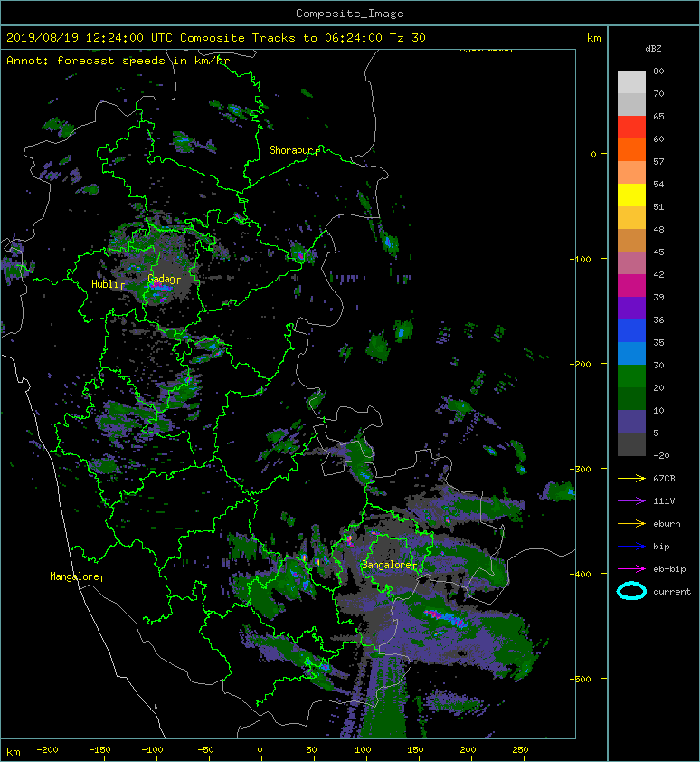Click the eb+bip legend label
The width and height of the screenshot is (700, 762).
[x=669, y=569]
